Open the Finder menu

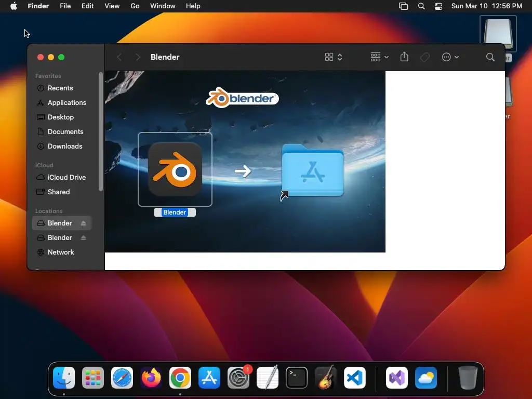(x=38, y=6)
